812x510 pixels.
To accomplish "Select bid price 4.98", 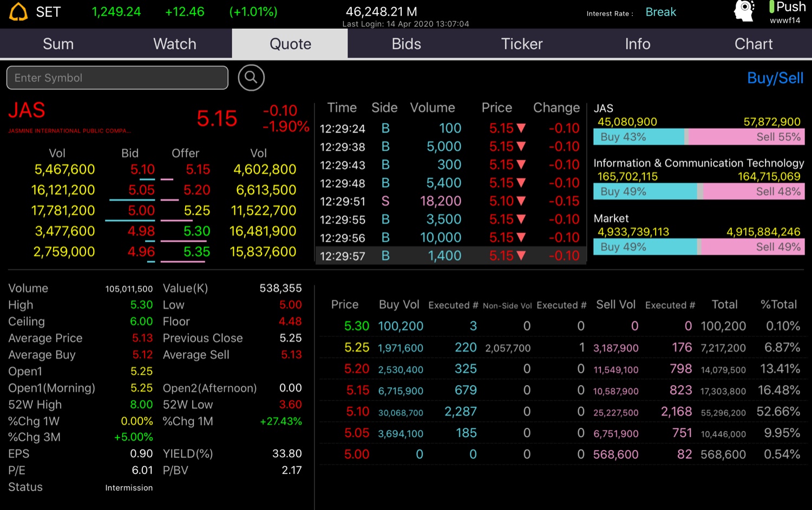I will [141, 231].
